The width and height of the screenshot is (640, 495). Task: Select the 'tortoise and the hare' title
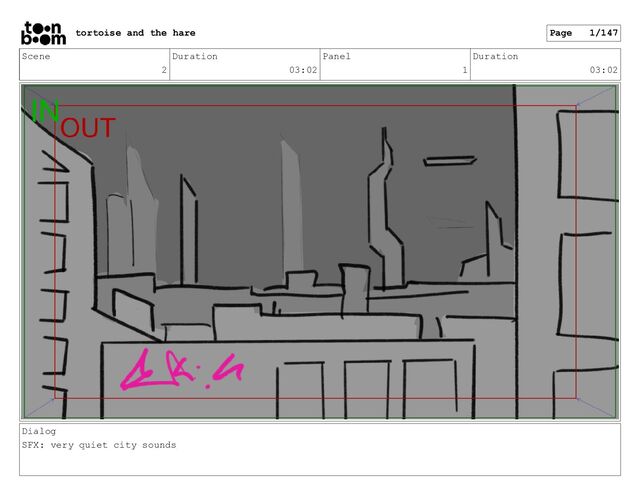(136, 33)
